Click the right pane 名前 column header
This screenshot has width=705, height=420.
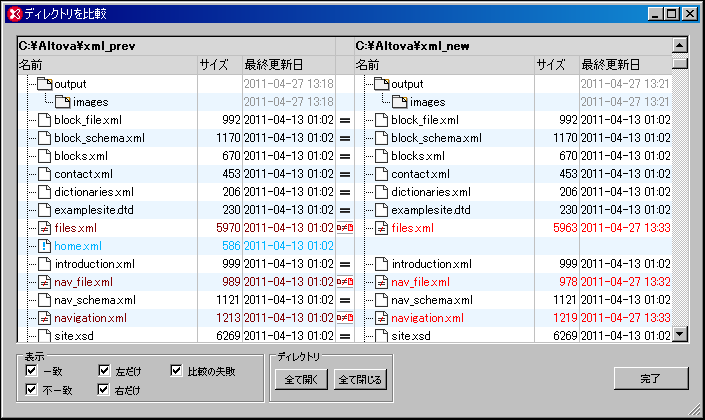coord(444,65)
